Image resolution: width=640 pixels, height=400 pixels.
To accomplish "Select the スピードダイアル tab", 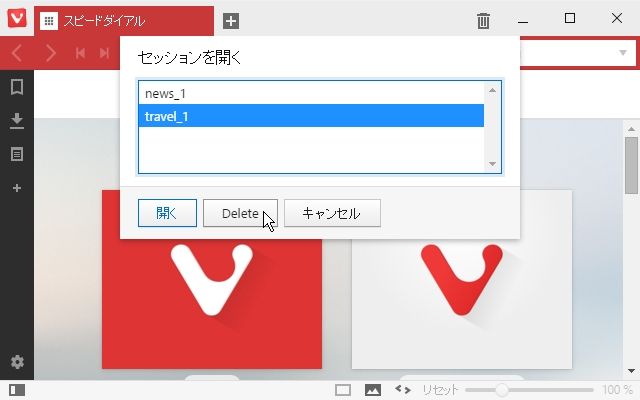I will [x=124, y=21].
